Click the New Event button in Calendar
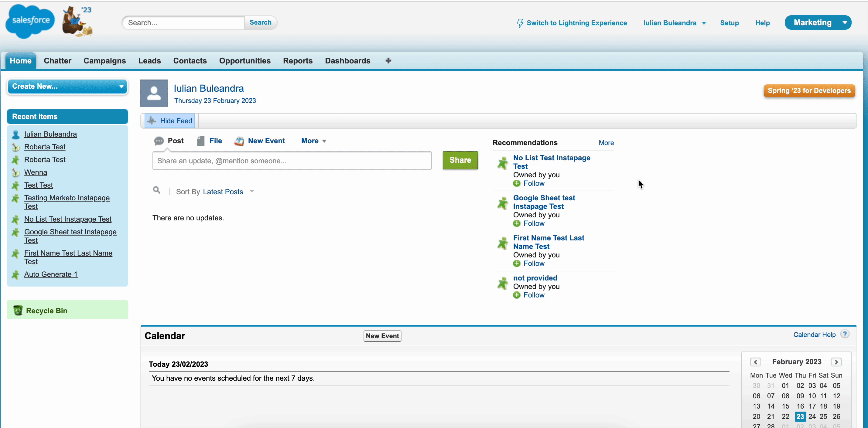 pos(382,336)
